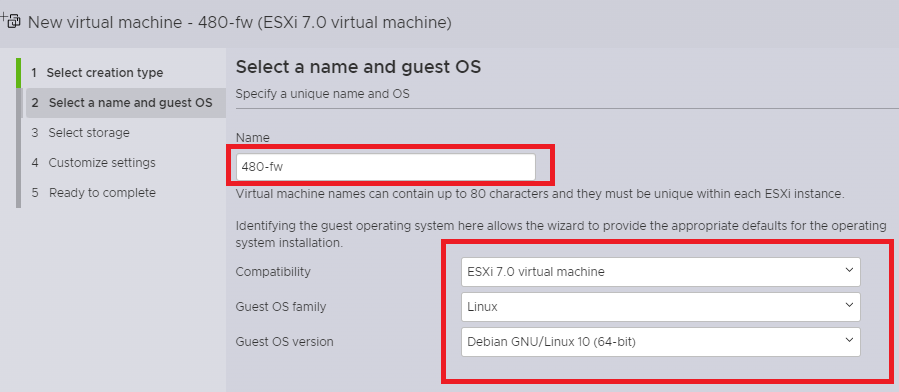The image size is (899, 392).
Task: Click the Name field containing 480-fw
Action: point(386,167)
